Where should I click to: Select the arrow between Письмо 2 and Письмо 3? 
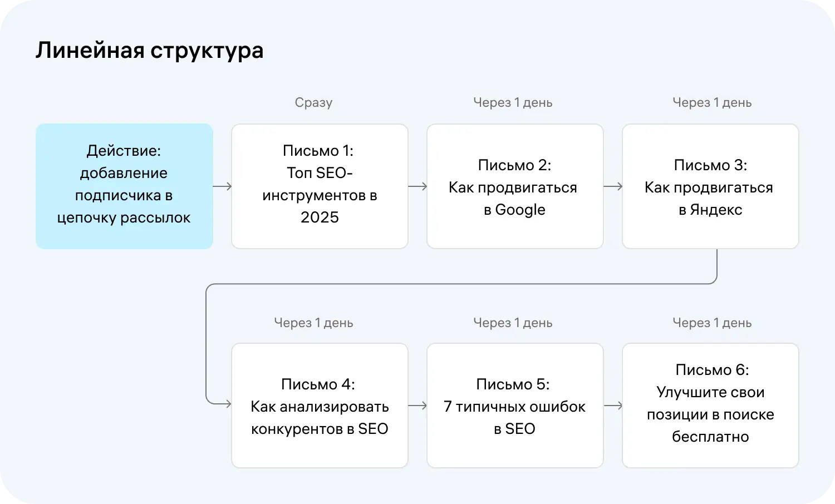pos(612,186)
